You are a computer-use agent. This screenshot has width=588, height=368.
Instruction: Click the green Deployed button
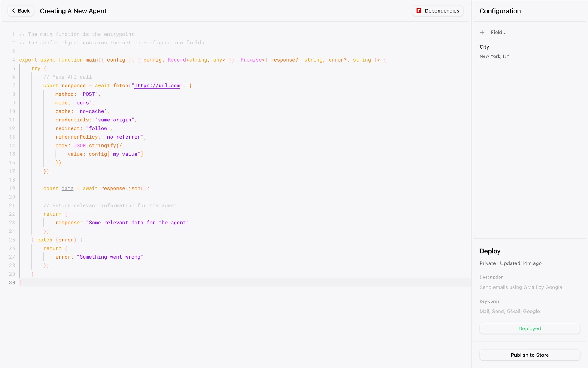point(530,328)
